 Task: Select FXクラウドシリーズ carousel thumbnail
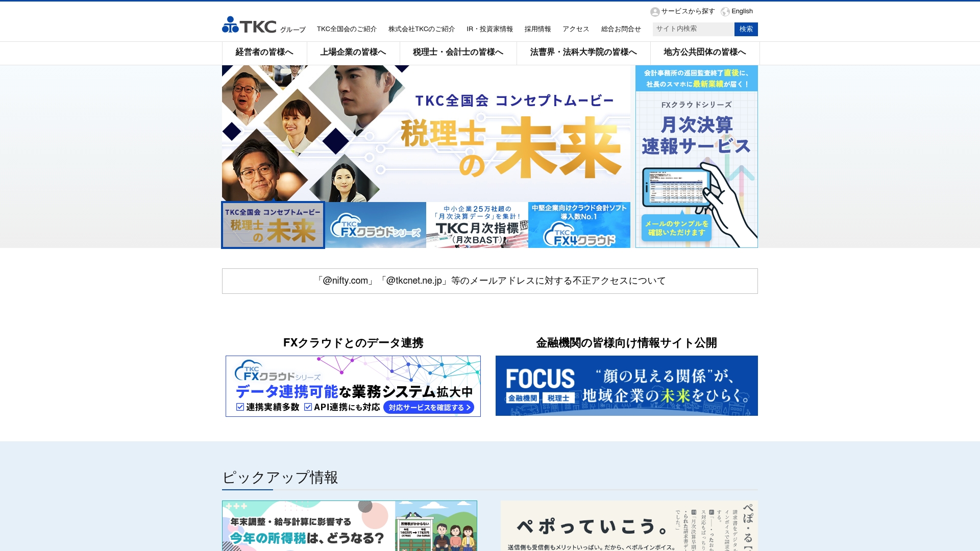[375, 225]
